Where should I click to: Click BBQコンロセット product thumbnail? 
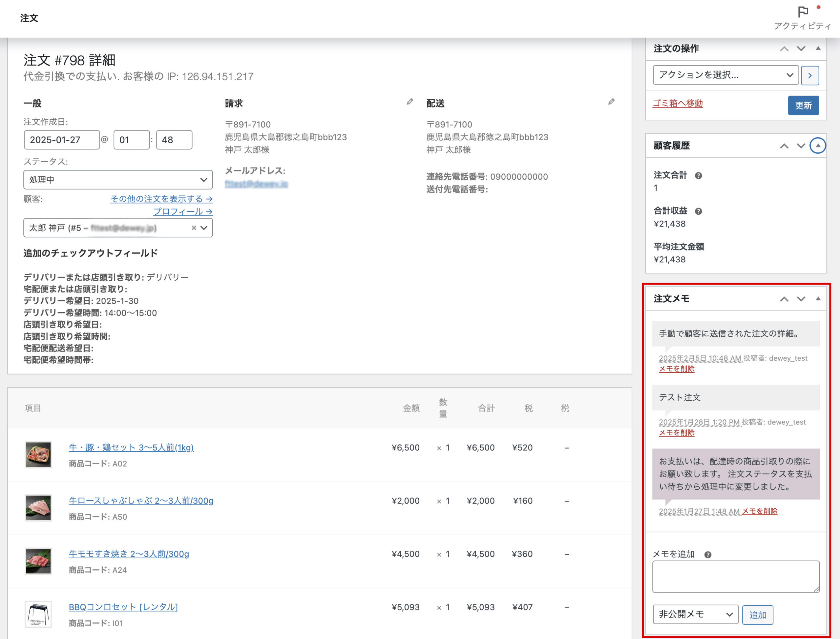click(38, 614)
